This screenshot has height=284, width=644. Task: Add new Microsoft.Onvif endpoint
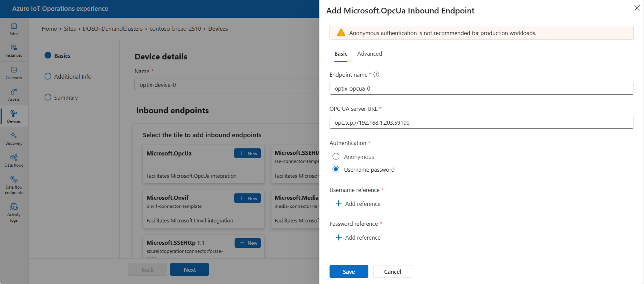click(x=247, y=198)
